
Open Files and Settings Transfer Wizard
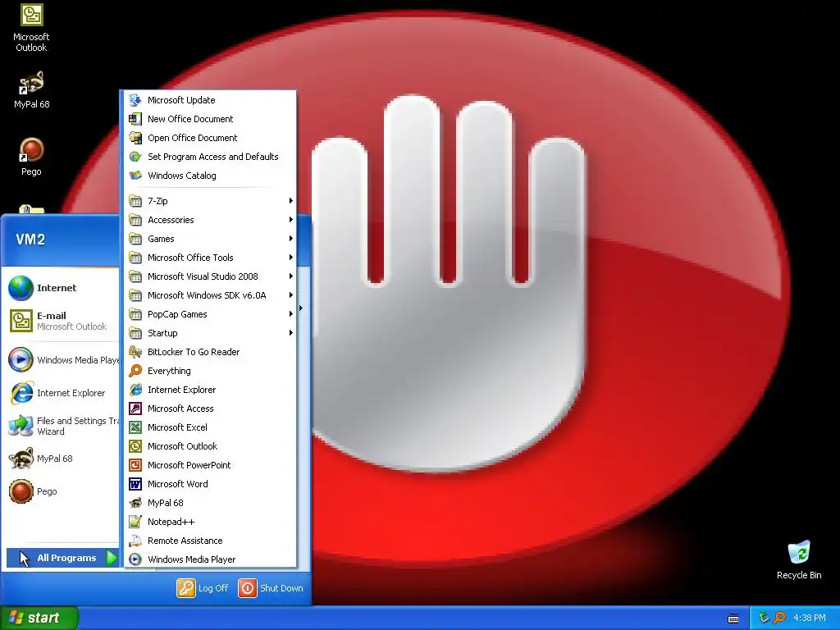click(61, 426)
